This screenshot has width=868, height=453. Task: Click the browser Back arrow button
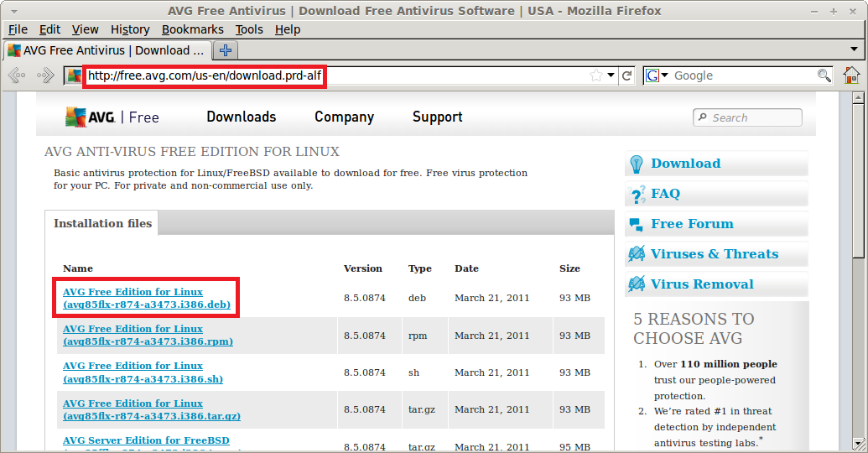17,75
